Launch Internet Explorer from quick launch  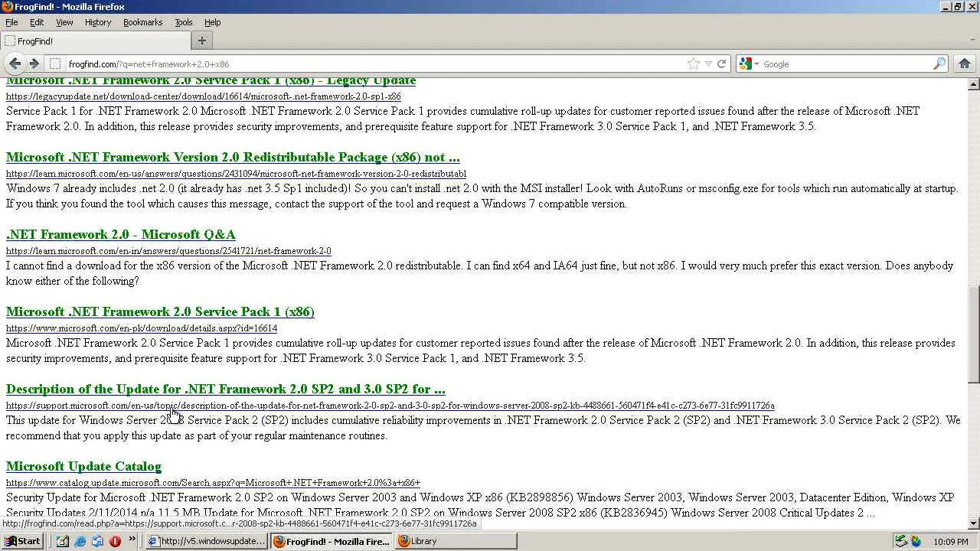[80, 541]
